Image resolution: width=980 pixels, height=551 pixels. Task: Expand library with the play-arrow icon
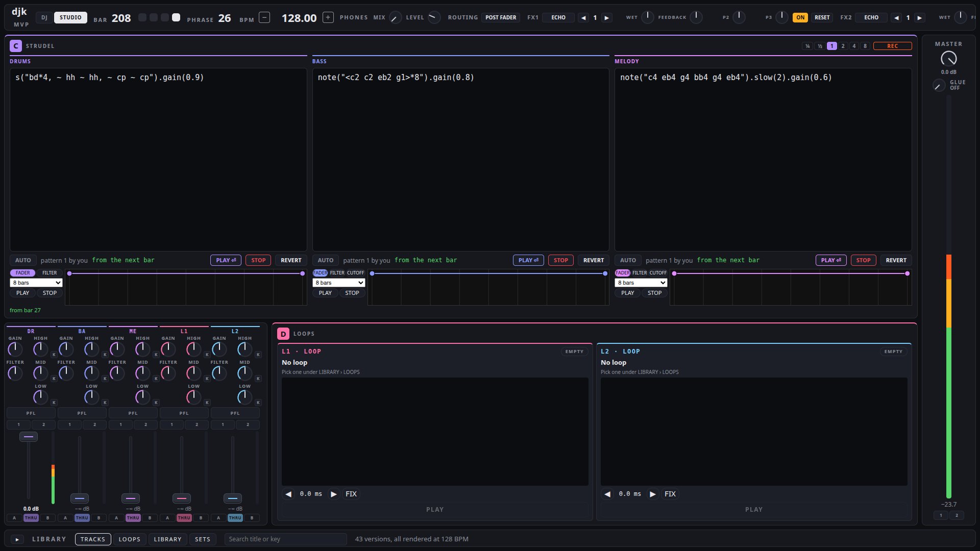(x=17, y=539)
